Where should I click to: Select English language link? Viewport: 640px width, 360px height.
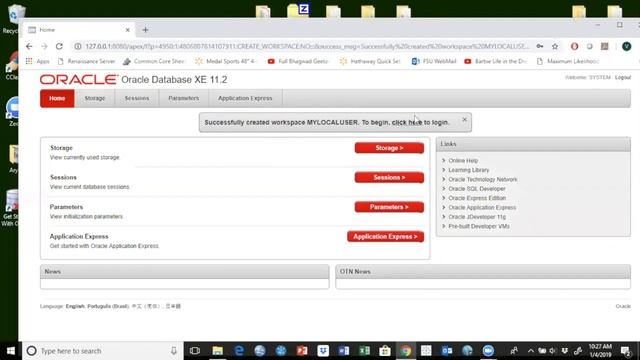(x=75, y=306)
